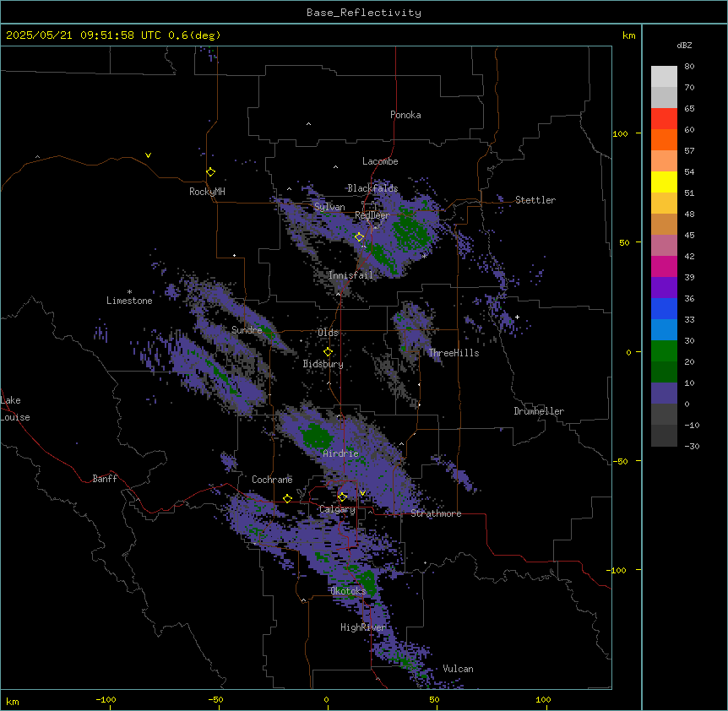Select the Lake Louise label
This screenshot has height=711, width=728.
[x=15, y=409]
